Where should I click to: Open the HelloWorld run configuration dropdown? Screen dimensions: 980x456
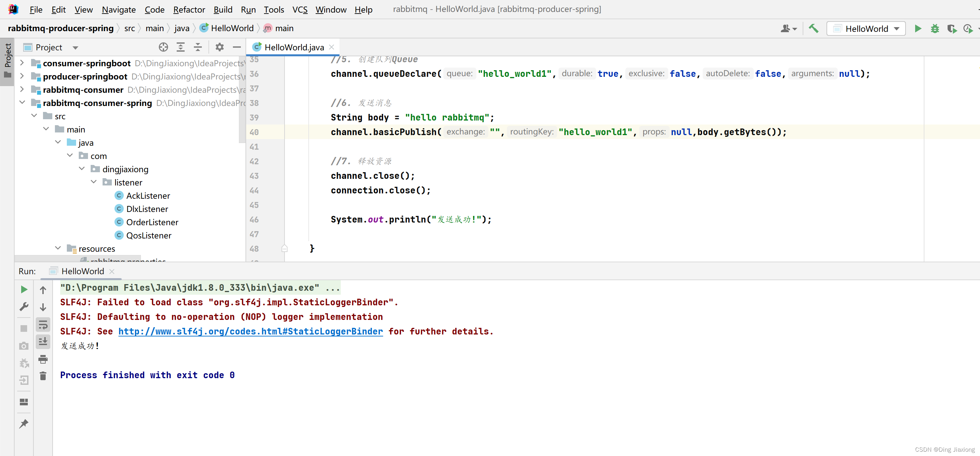click(866, 28)
